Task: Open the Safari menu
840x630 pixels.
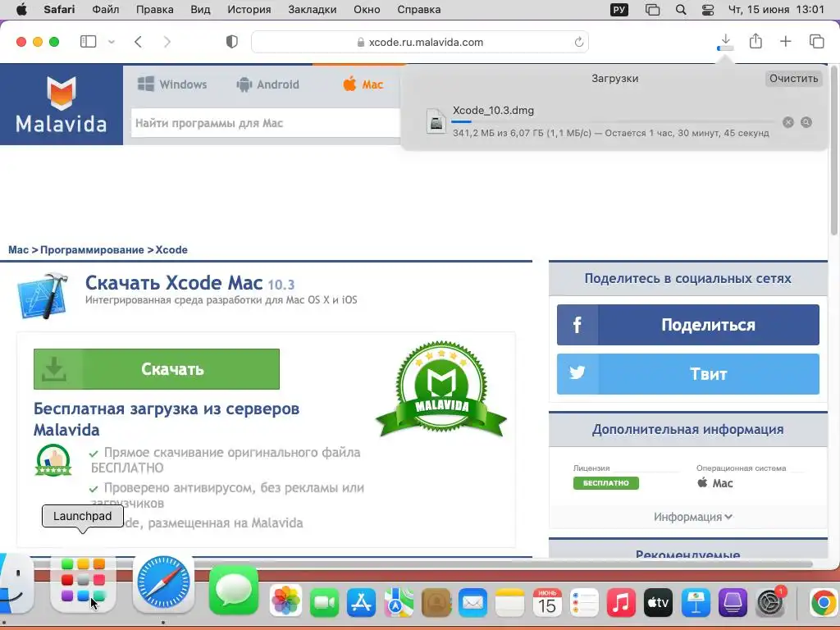Action: (59, 10)
